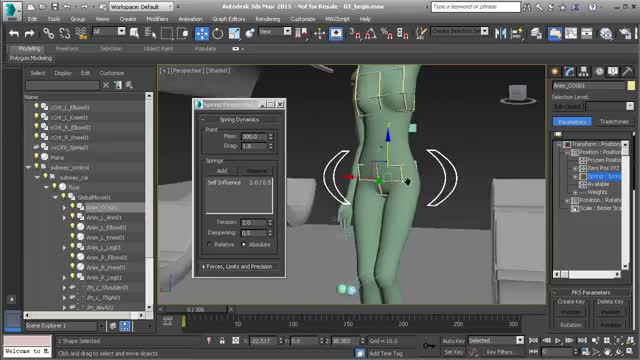
Task: Select the Absolute radio button
Action: (244, 244)
